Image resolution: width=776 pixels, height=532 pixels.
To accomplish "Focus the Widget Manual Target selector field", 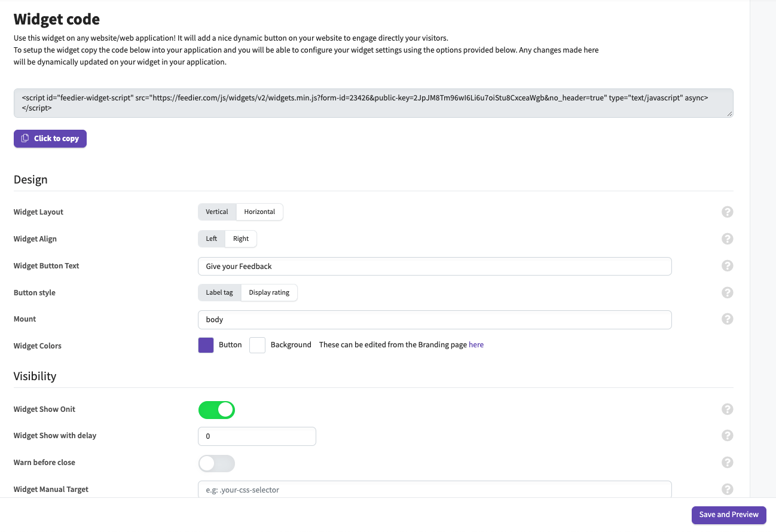I will coord(435,489).
